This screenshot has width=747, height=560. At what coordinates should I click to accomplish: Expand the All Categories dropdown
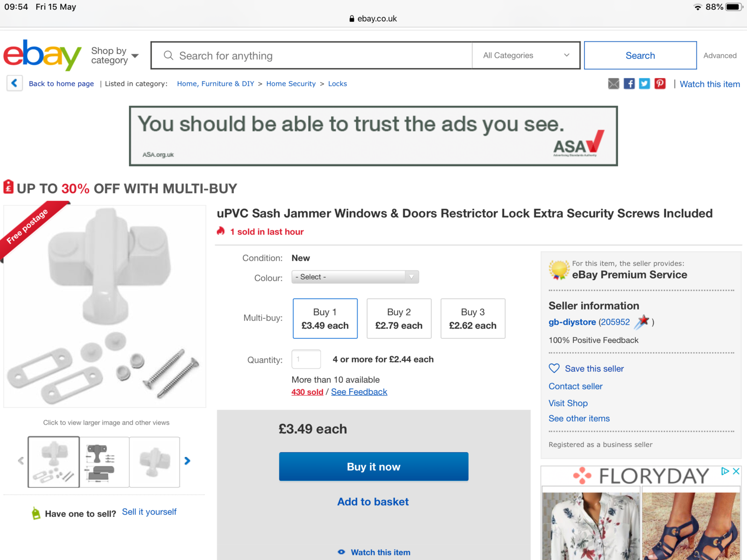526,55
